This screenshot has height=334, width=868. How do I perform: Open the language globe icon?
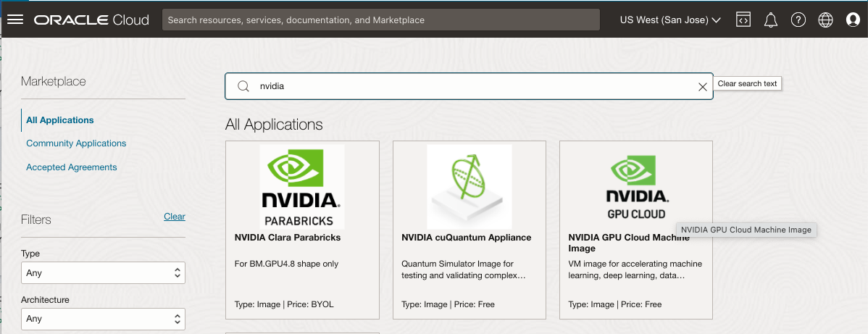click(825, 20)
